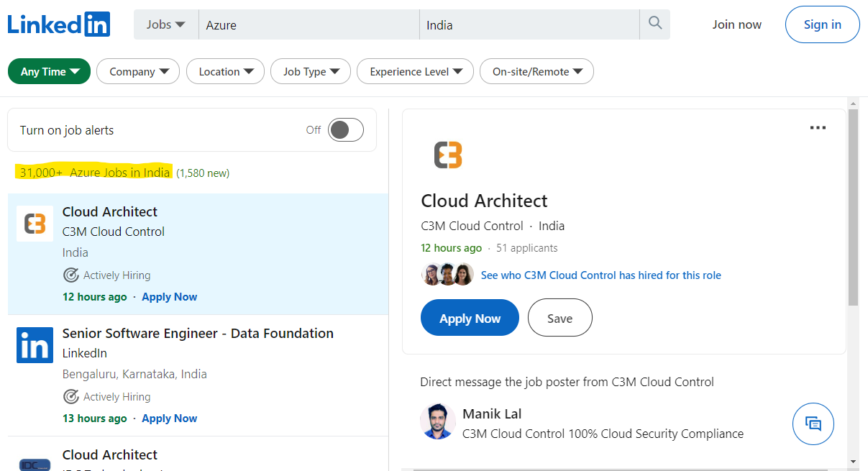This screenshot has width=868, height=471.
Task: Toggle the job alerts switch on
Action: 346,130
